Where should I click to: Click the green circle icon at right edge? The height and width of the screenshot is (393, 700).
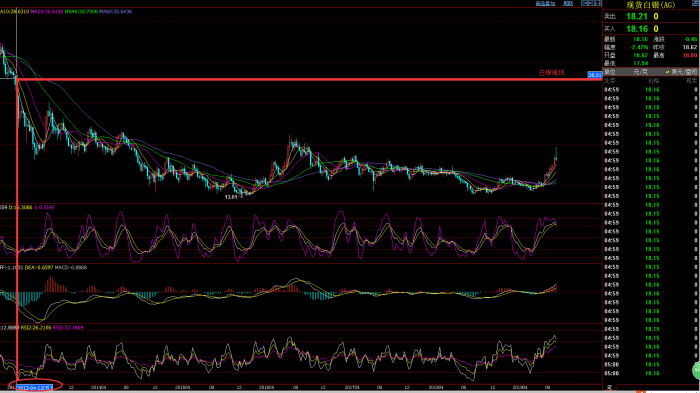696,370
